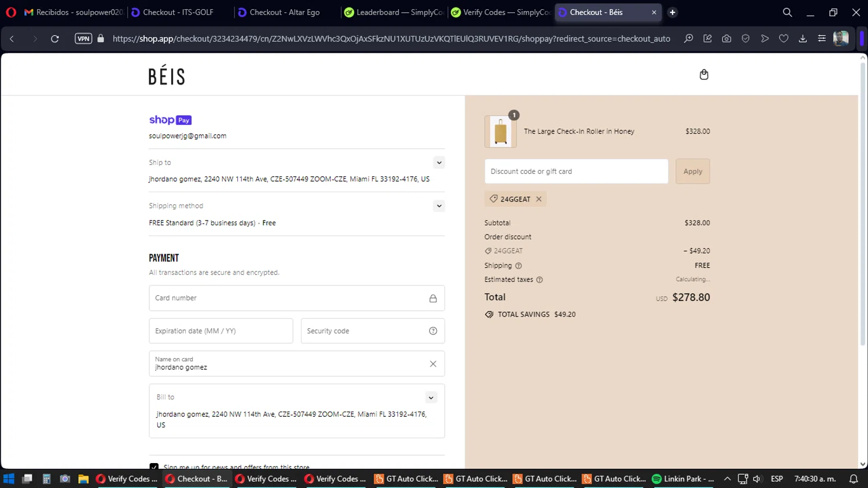Click the BÉIS store logo

pos(167,75)
